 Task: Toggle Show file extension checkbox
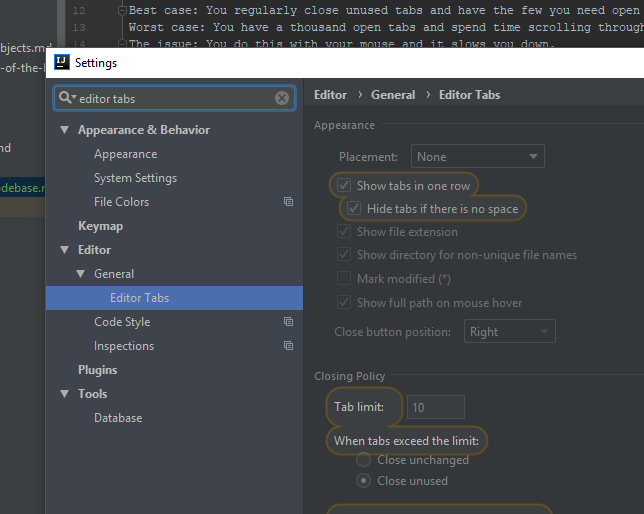pyautogui.click(x=344, y=231)
